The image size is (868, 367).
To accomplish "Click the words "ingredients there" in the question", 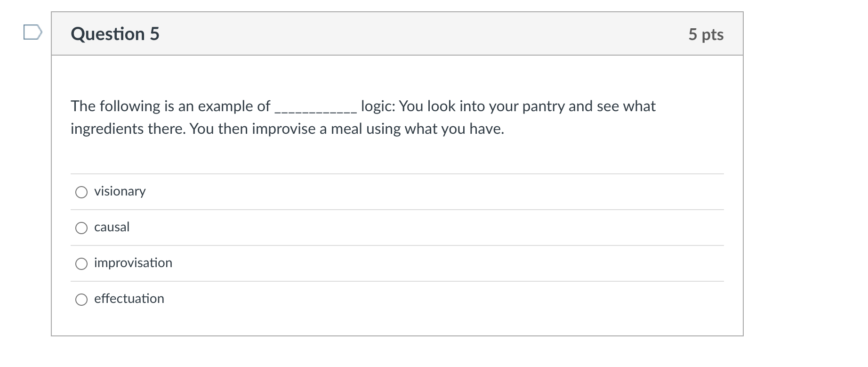I will [x=128, y=129].
